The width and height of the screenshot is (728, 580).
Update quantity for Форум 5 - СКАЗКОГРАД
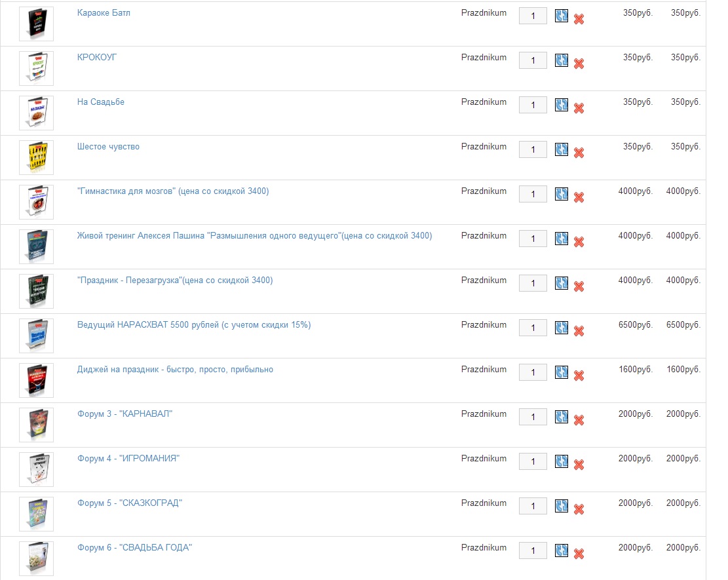561,506
